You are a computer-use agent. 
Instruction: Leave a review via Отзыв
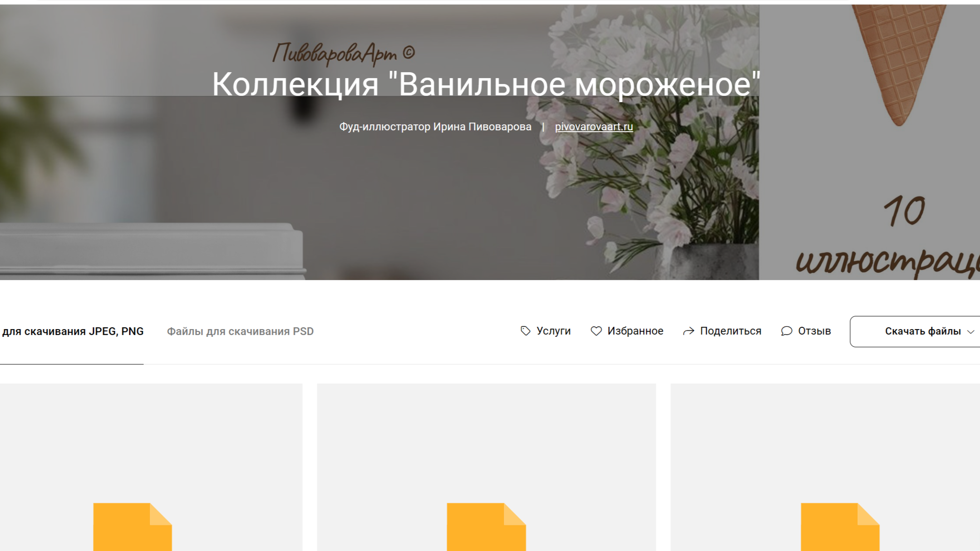coord(814,331)
